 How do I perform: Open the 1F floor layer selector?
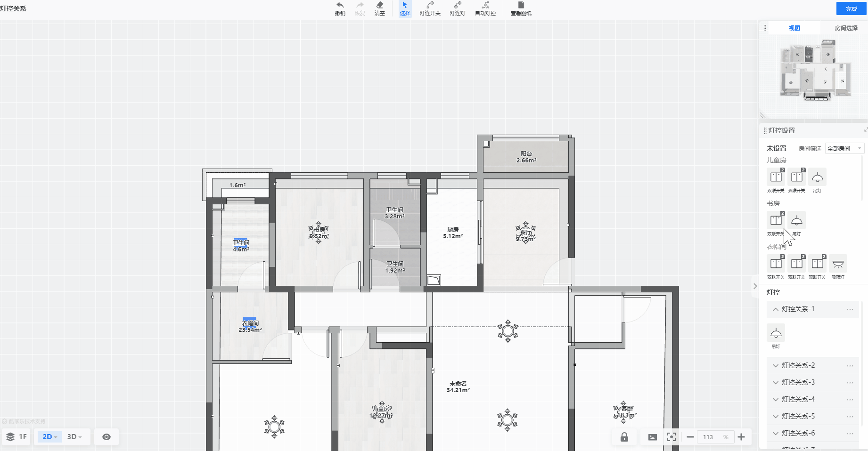(16, 437)
